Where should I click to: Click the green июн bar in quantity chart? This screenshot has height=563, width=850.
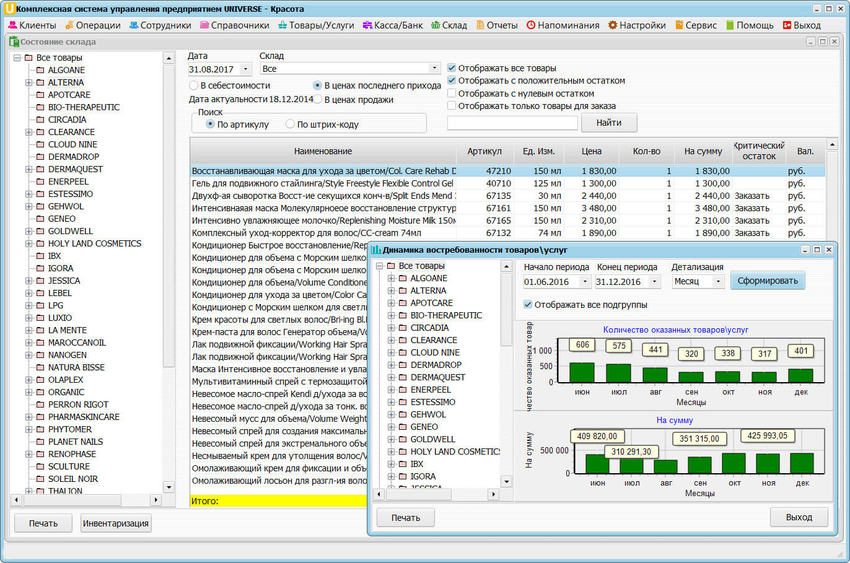582,373
